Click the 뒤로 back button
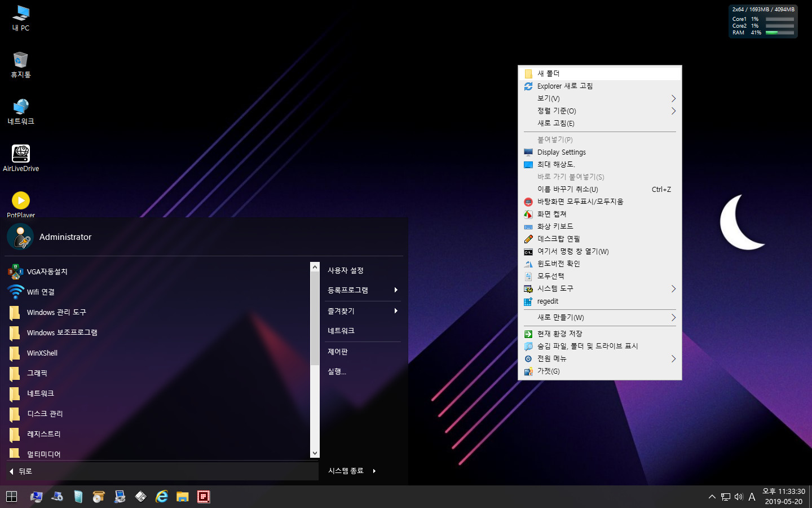812x508 pixels. pos(162,471)
